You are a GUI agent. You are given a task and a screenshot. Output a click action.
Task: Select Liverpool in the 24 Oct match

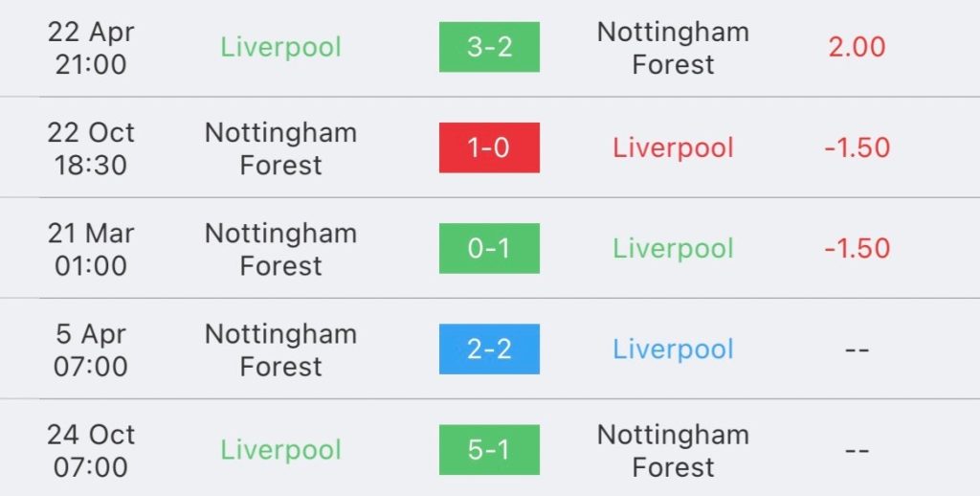[x=280, y=450]
